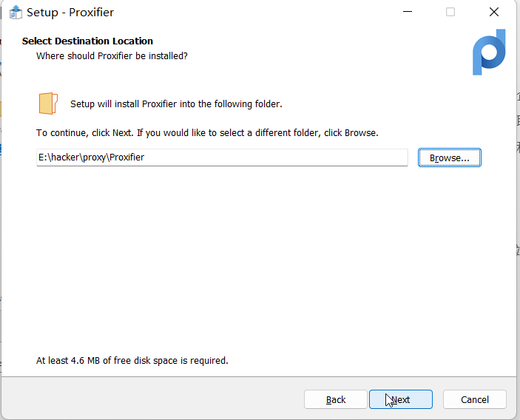The image size is (520, 420).
Task: Click the 'Select Destination Location' heading
Action: tap(87, 41)
